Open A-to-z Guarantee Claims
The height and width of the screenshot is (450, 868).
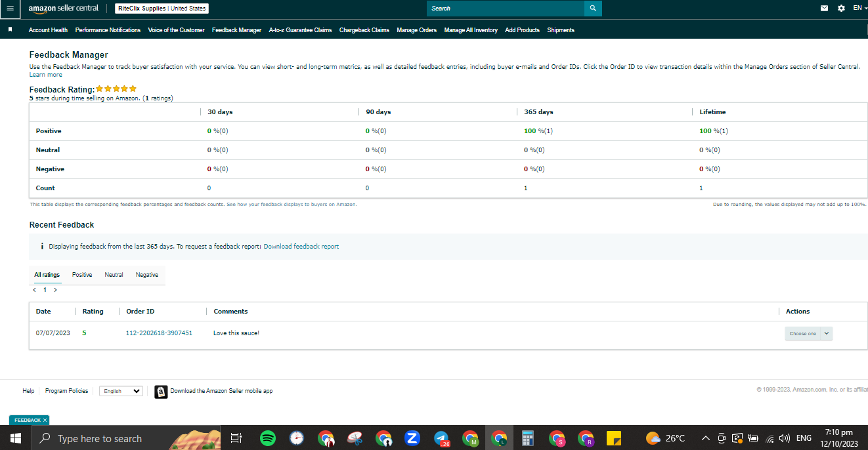click(300, 30)
